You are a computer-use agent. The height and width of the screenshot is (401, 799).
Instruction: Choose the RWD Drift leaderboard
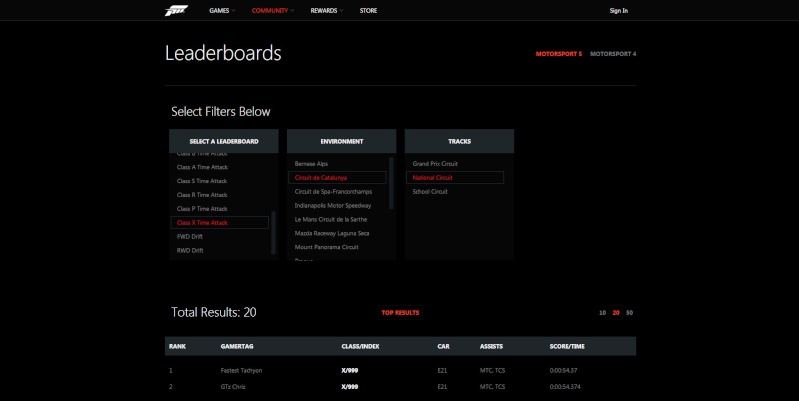click(x=190, y=251)
